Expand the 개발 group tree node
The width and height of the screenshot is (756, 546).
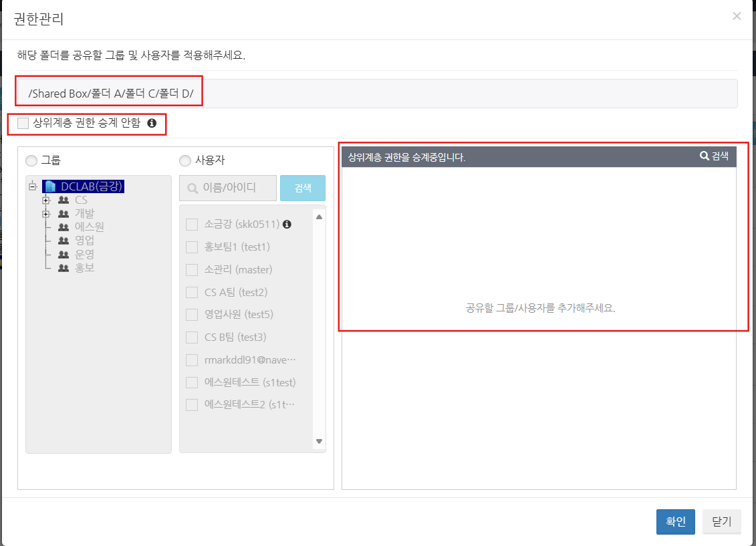pos(46,214)
